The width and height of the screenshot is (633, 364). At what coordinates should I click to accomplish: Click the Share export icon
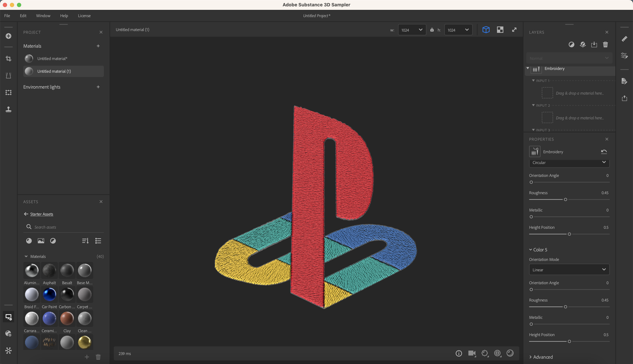coord(624,98)
